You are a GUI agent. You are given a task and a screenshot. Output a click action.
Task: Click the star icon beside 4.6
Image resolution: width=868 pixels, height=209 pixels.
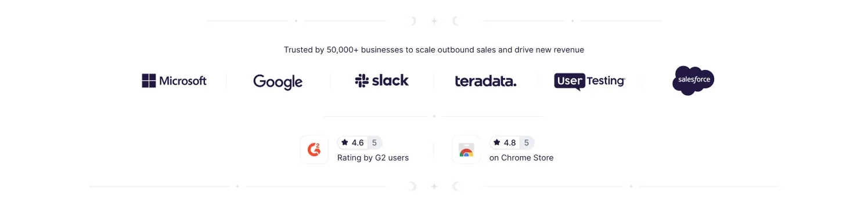(x=345, y=143)
